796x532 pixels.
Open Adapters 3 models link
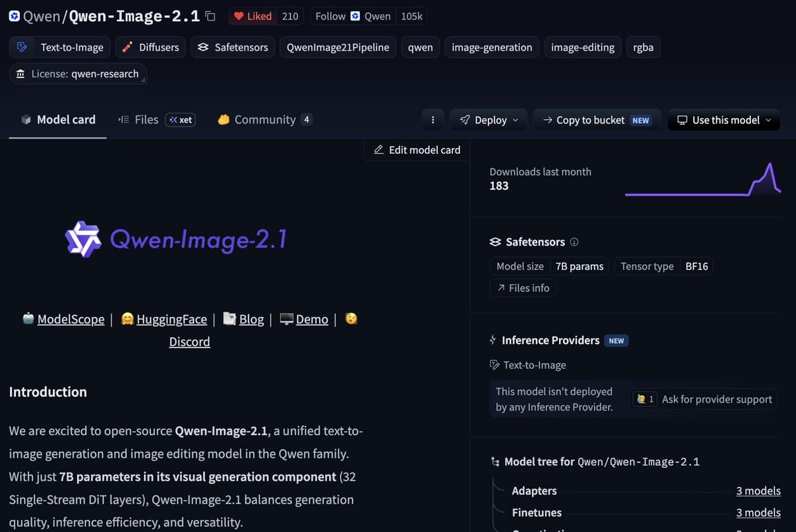click(x=758, y=491)
